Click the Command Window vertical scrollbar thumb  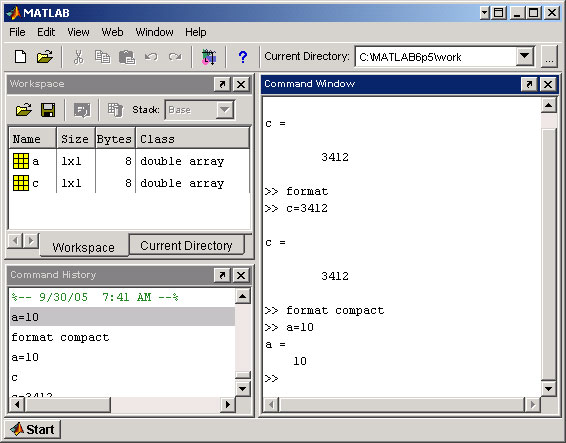point(549,253)
